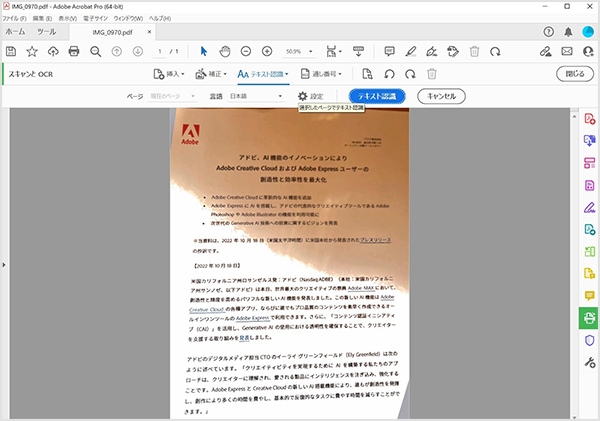Open the 表示 menu

[68, 18]
